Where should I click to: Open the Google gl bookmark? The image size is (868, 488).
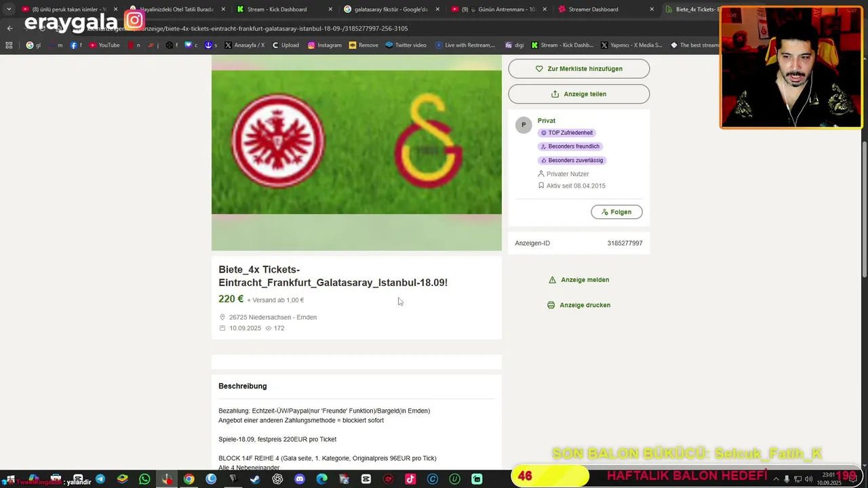pos(33,45)
